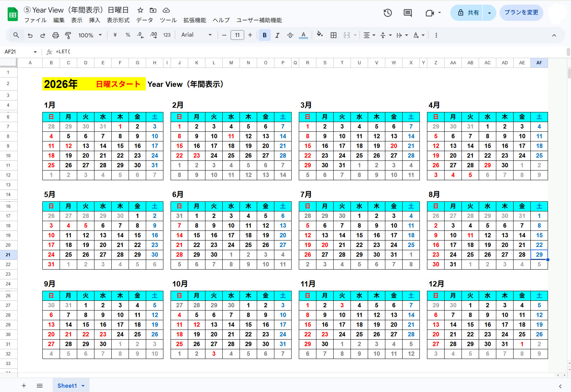
Task: Format the cell as percent
Action: (x=128, y=35)
